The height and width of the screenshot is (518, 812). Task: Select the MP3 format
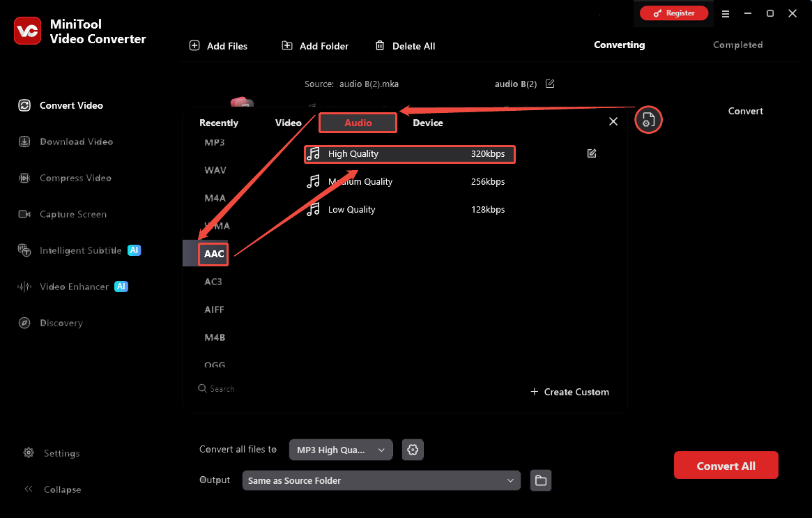click(x=215, y=142)
